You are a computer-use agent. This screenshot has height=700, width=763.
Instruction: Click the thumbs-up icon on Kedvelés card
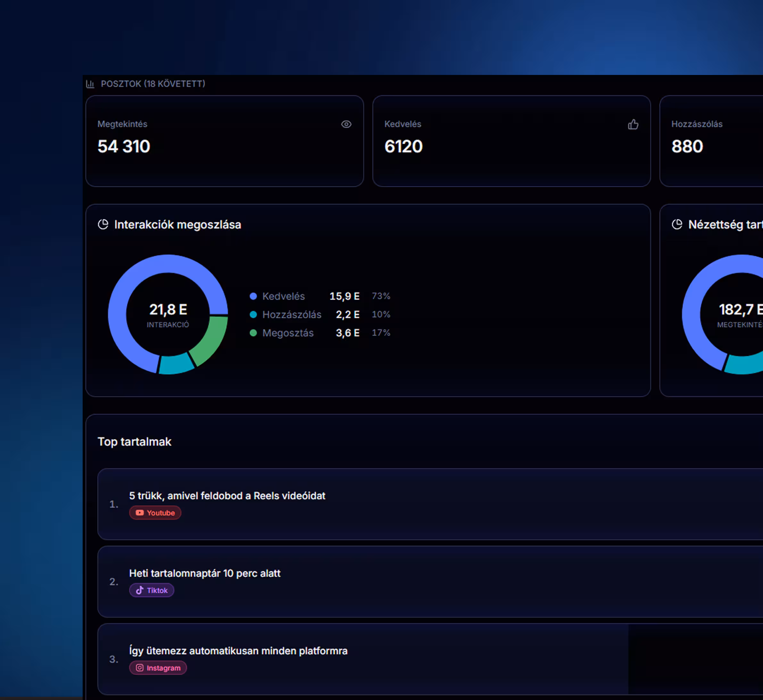point(633,124)
